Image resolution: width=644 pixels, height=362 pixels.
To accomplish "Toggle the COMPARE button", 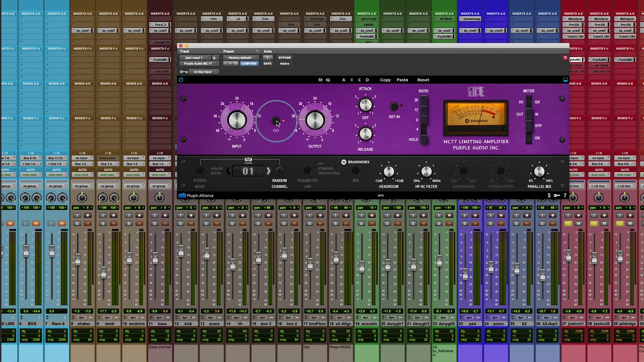I will point(249,63).
